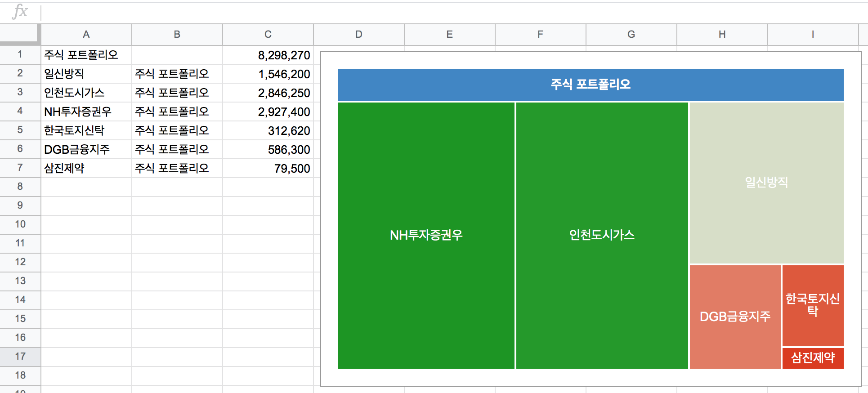Viewport: 868px width, 393px height.
Task: Click the fx formula bar icon
Action: 20,12
